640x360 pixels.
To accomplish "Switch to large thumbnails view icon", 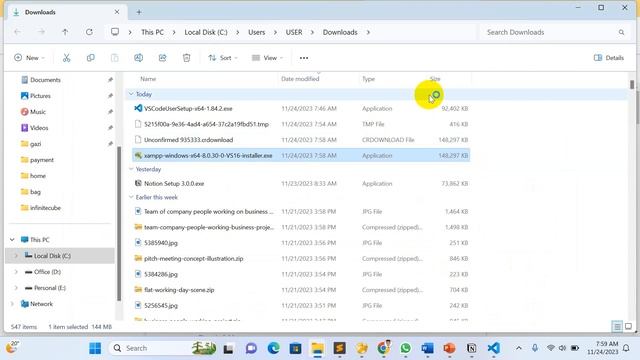I will (628, 326).
